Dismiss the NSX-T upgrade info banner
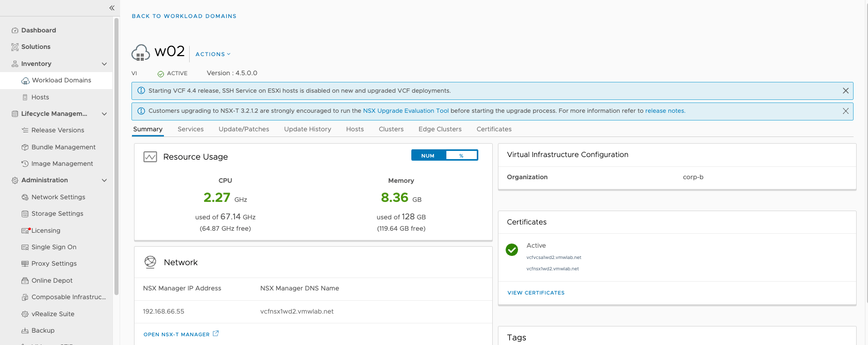The image size is (868, 345). tap(846, 111)
